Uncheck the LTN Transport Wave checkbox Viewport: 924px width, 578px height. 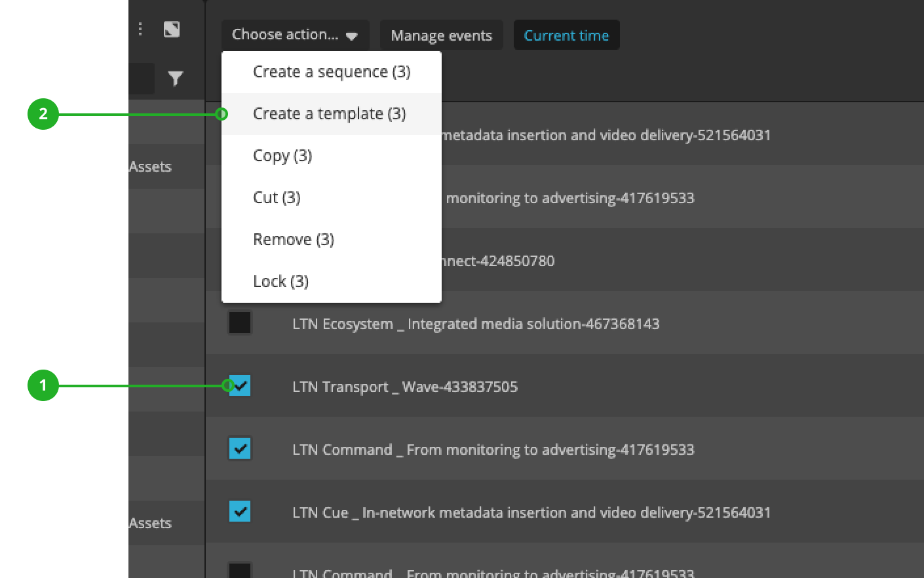pos(241,385)
